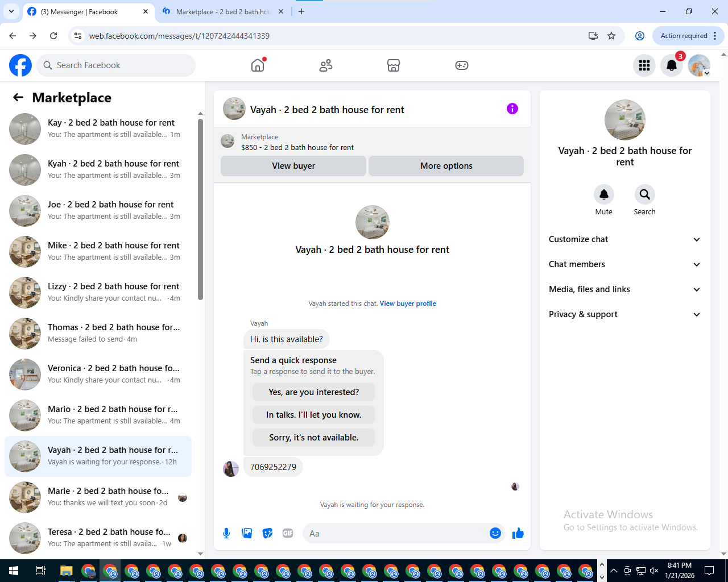Send 'In talks. I'll let you know.' response

tap(313, 415)
